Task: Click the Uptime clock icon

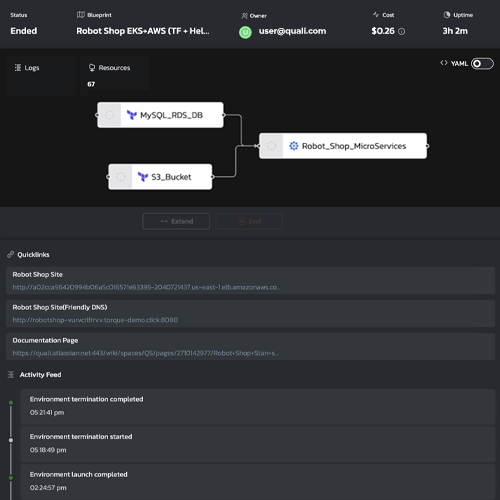Action: coord(447,15)
